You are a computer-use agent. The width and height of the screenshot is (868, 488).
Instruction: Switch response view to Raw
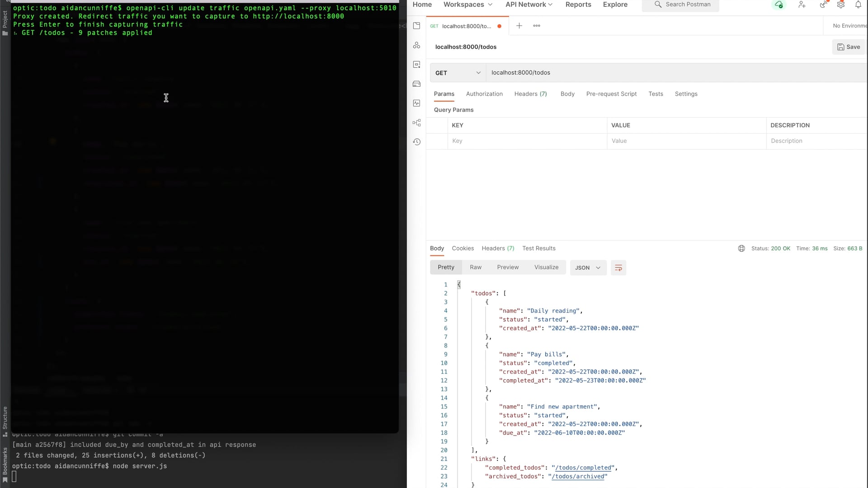coord(475,267)
